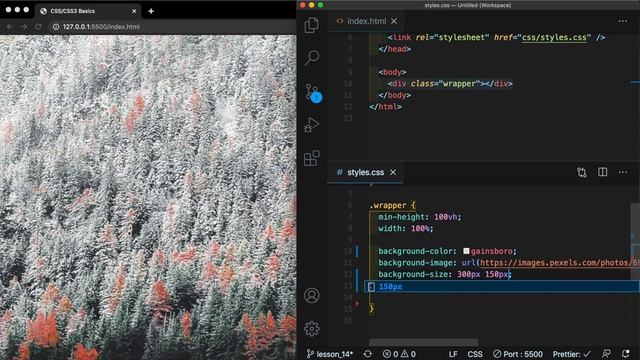This screenshot has width=640, height=360.
Task: Click the lesson_14 git branch indicator
Action: click(330, 354)
